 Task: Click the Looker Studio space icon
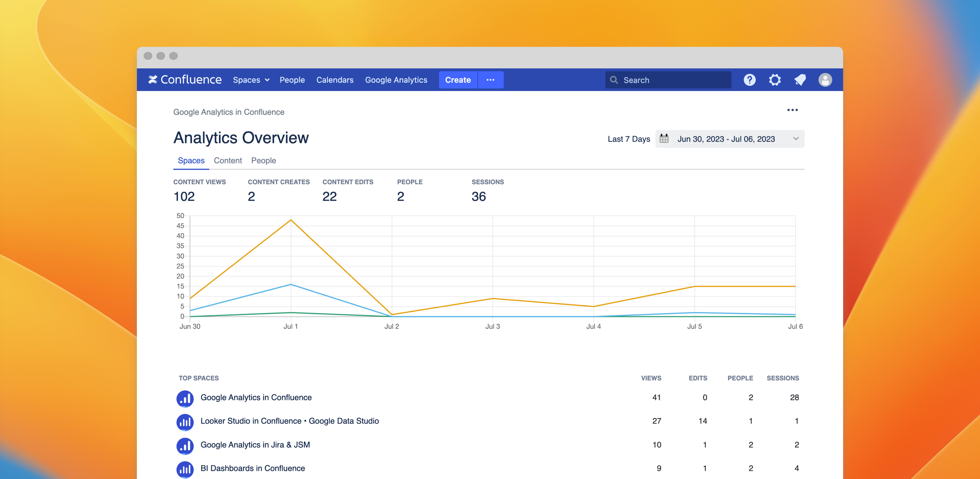(x=185, y=422)
